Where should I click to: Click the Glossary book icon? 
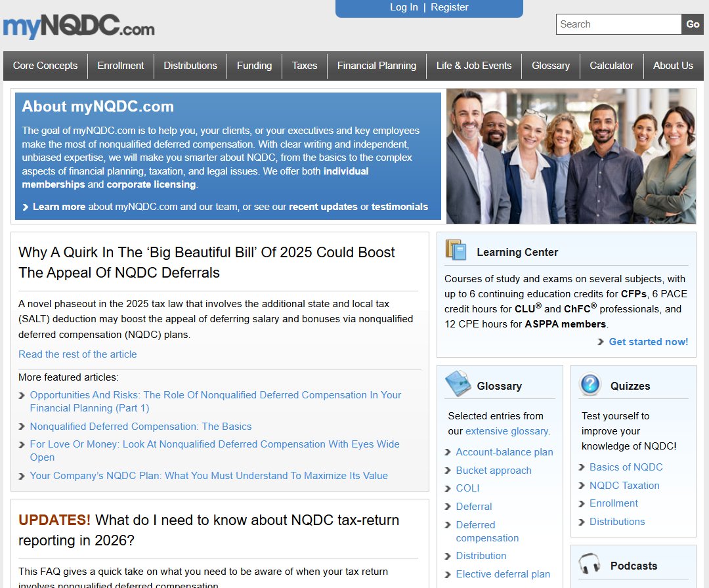click(458, 384)
